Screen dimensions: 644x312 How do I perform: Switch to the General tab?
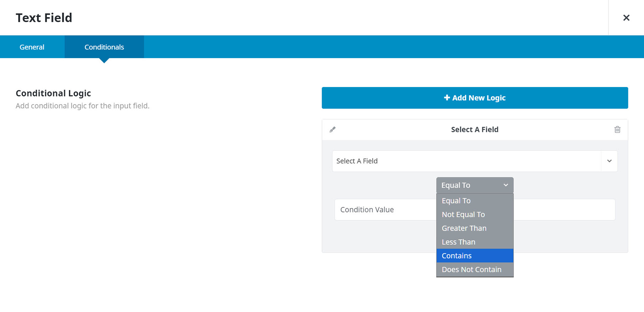tap(32, 47)
